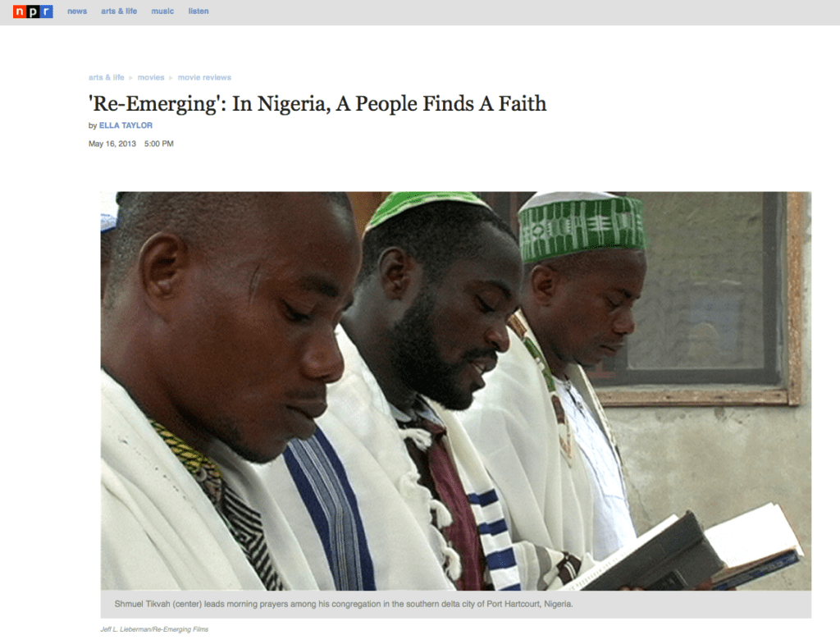
Task: Click the NPR logo icon
Action: click(33, 11)
